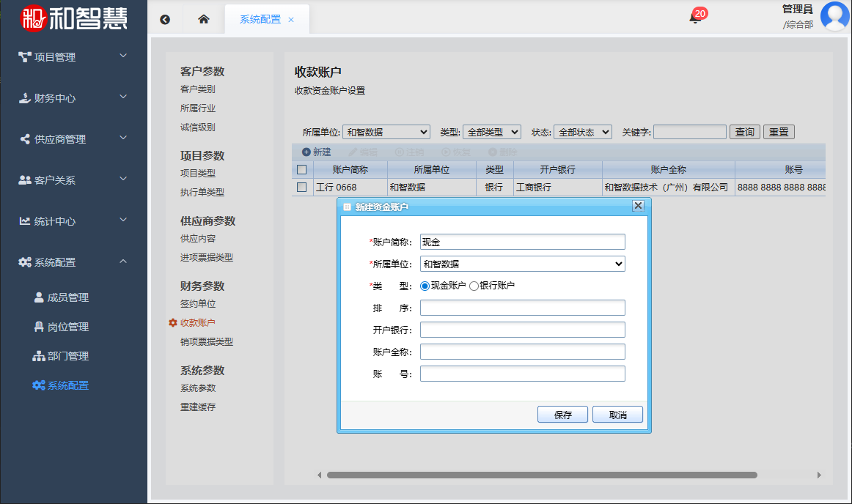Tick the table header select-all checkbox
Viewport: 852px width, 504px height.
pyautogui.click(x=302, y=170)
